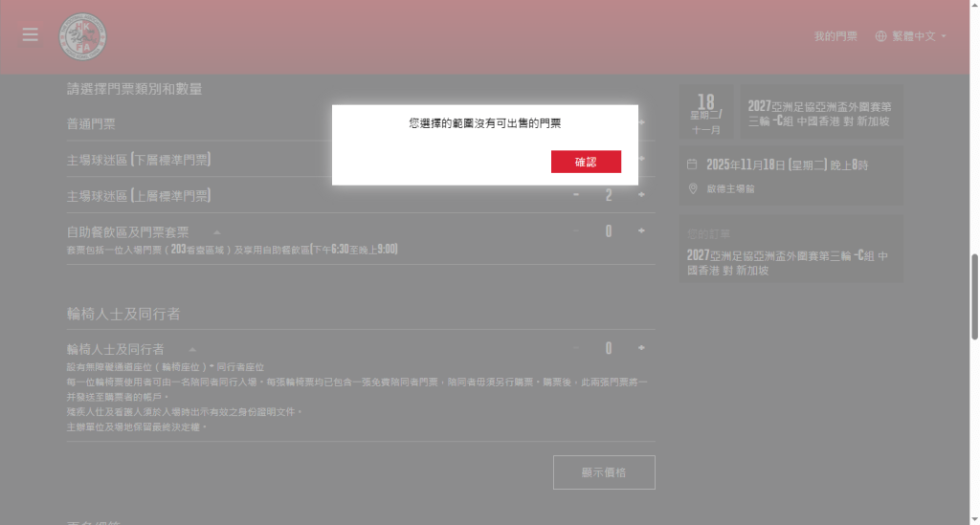Click the 2025年11月18日 date and time text
980x525 pixels.
787,164
